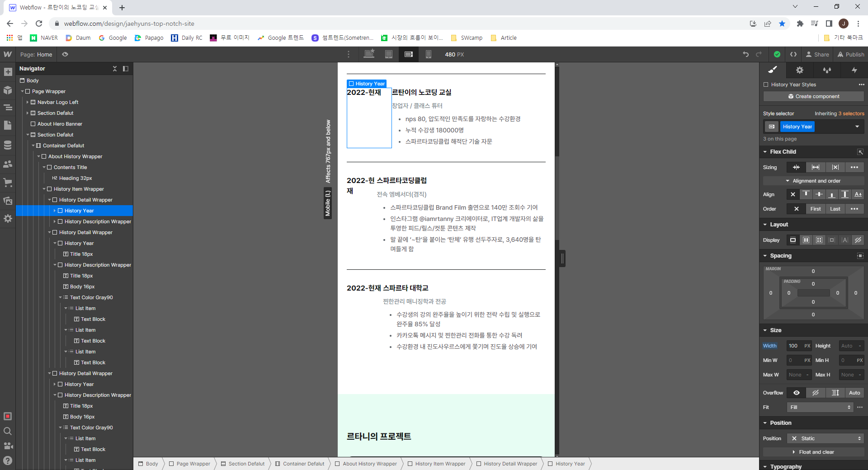Collapse the Size section header
The image size is (868, 470).
pyautogui.click(x=775, y=330)
